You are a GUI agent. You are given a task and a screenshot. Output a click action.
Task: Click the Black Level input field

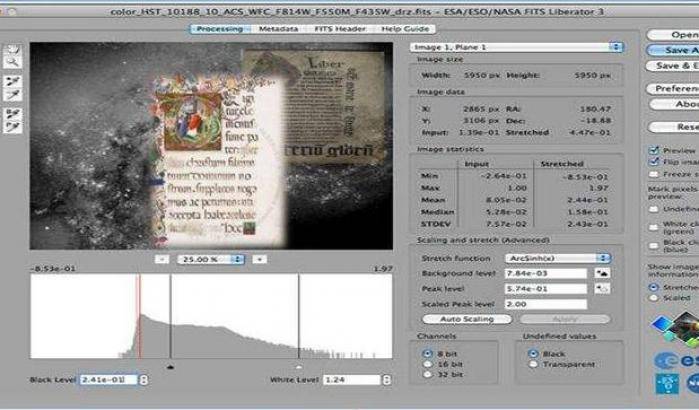tap(109, 380)
